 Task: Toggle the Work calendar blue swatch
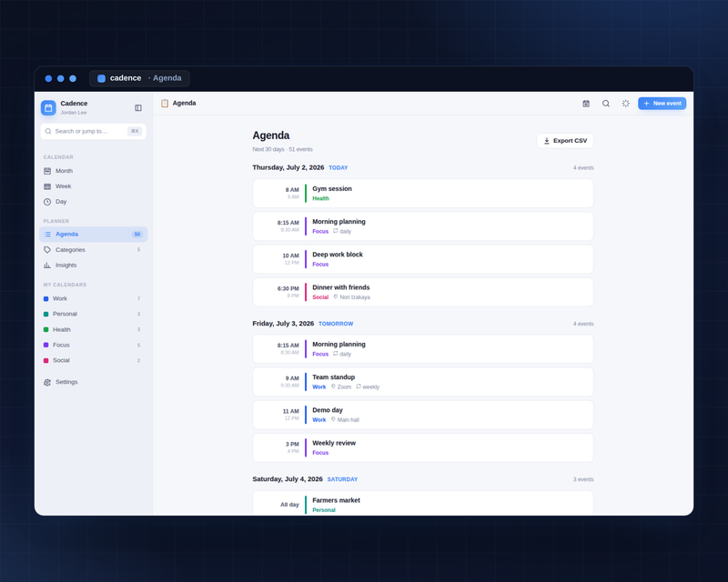coord(46,299)
